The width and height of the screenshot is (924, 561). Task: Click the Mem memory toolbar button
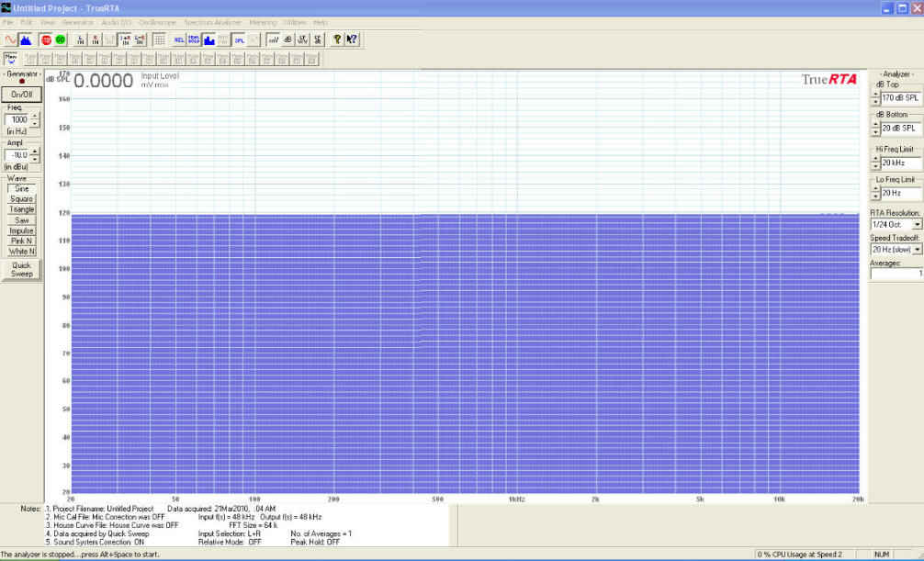(x=11, y=59)
